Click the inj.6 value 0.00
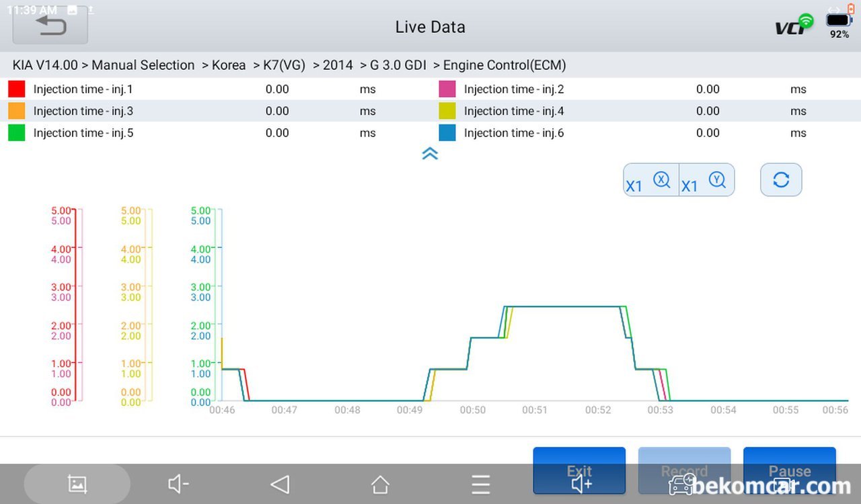Screen dimensions: 861x504 (708, 133)
